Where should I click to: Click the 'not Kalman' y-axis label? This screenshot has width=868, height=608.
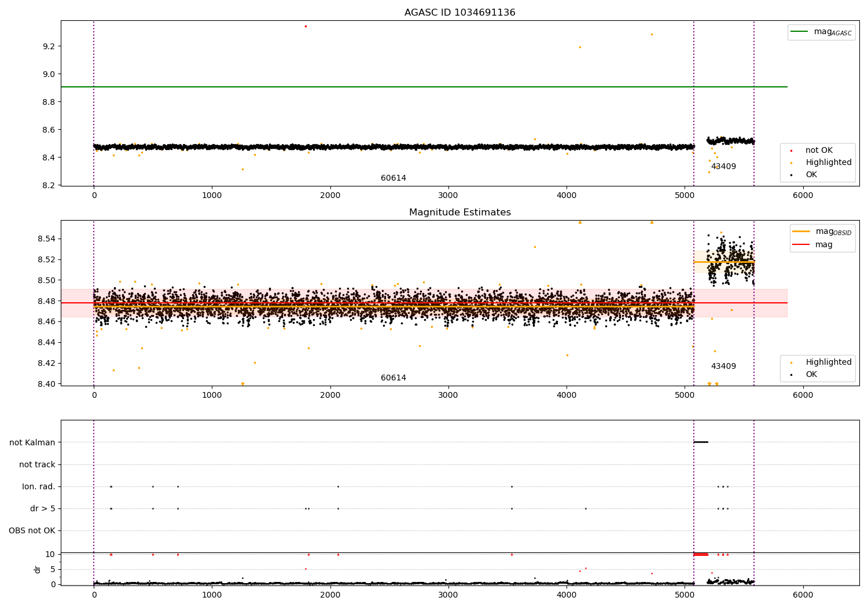coord(32,442)
